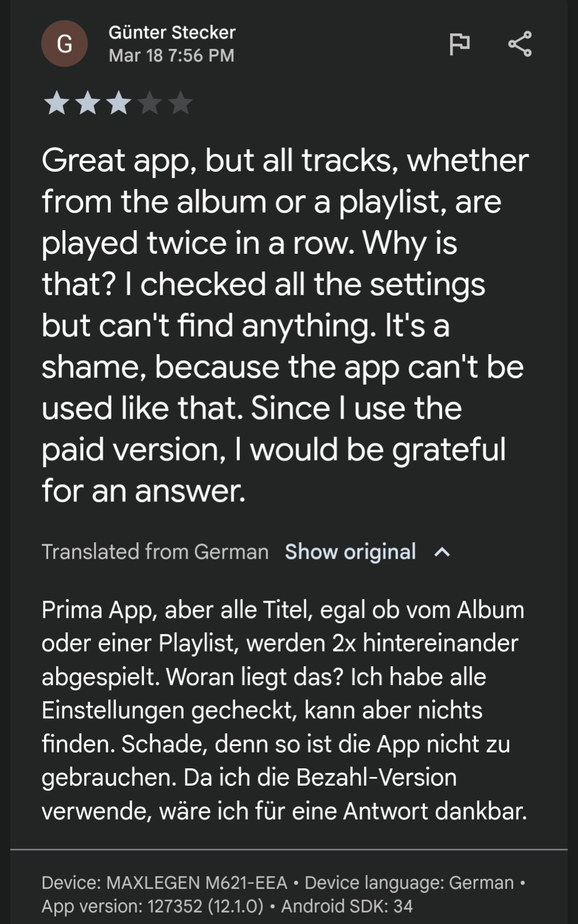Select the original German review text
578x924 pixels.
(284, 710)
